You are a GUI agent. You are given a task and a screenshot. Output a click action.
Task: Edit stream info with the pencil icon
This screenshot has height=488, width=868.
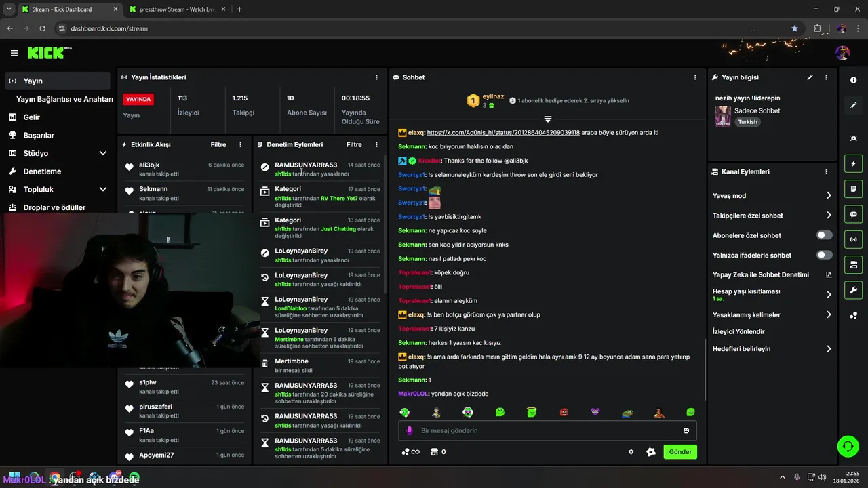coord(810,77)
